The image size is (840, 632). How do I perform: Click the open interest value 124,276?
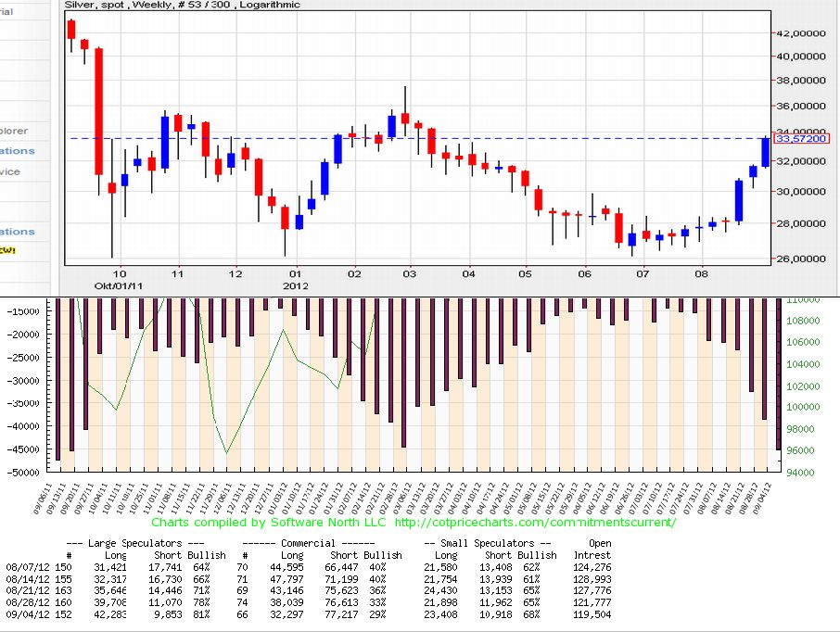[x=592, y=567]
